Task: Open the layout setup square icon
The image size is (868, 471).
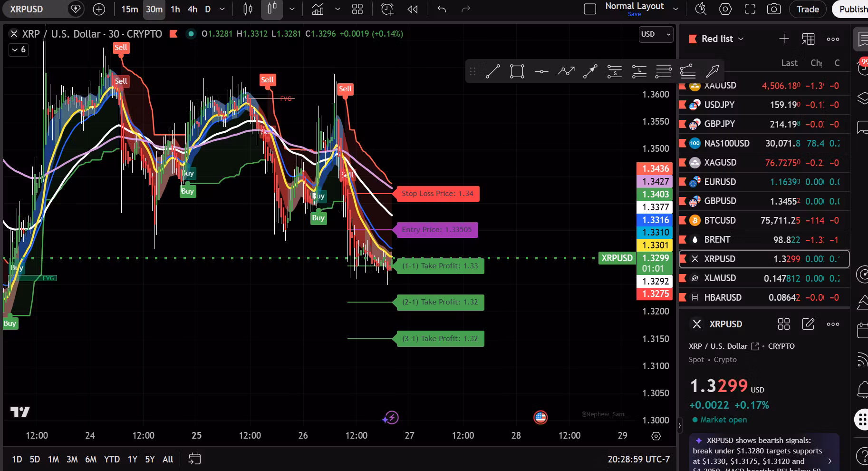Action: click(590, 9)
